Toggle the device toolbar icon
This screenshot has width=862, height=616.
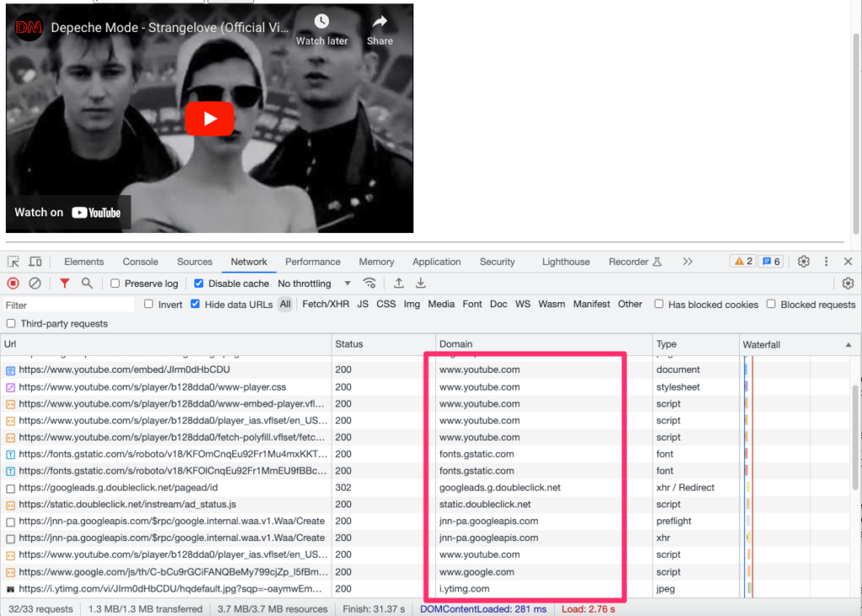(x=35, y=262)
